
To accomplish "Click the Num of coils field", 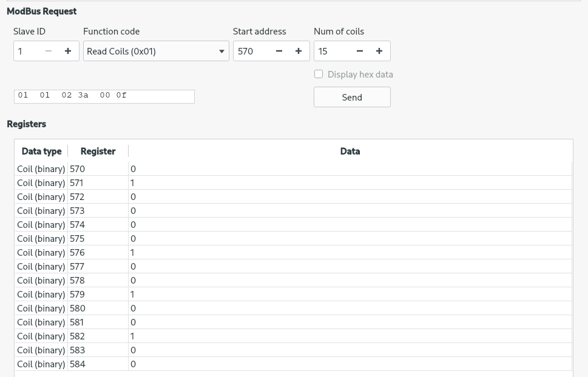I will pos(332,52).
